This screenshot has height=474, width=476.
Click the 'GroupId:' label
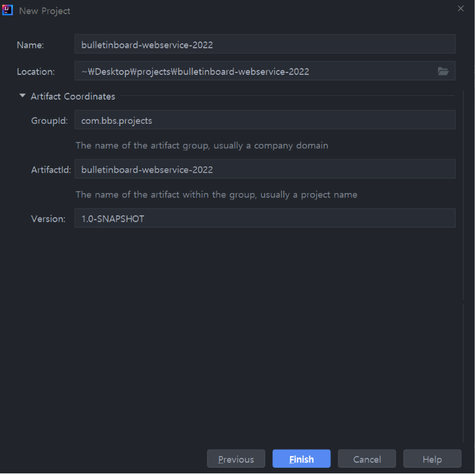49,121
